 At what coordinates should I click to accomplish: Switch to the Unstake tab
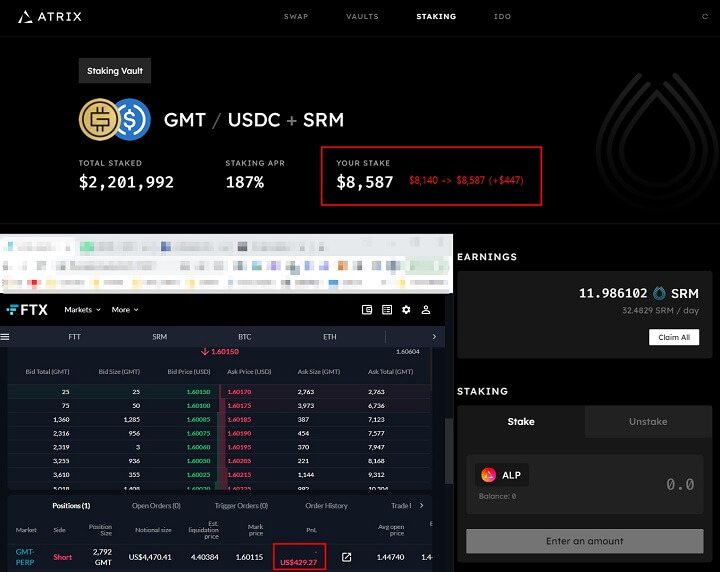(x=648, y=421)
